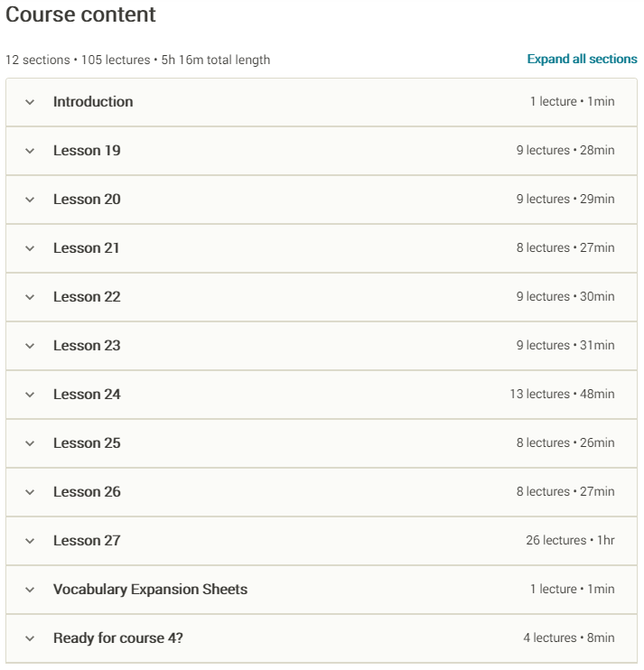Click the 13 lectures • 48min label

(562, 395)
